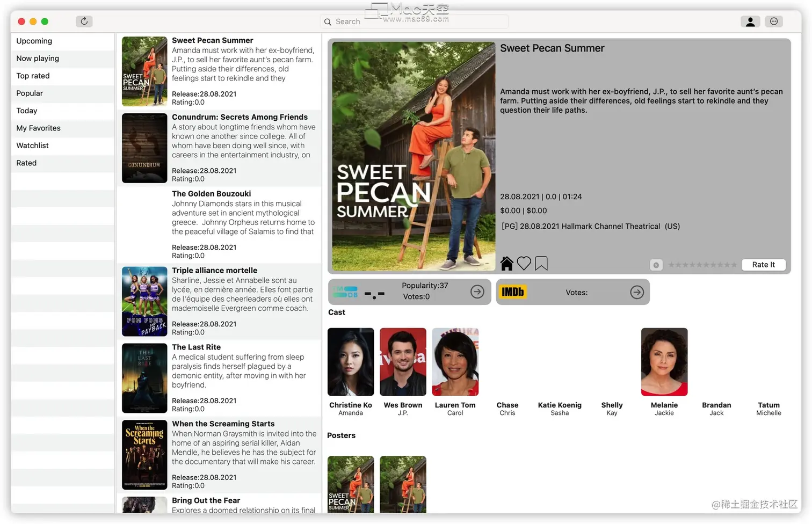Screen dimensions: 812x524
Task: Click the TMDB logo
Action: tap(345, 292)
